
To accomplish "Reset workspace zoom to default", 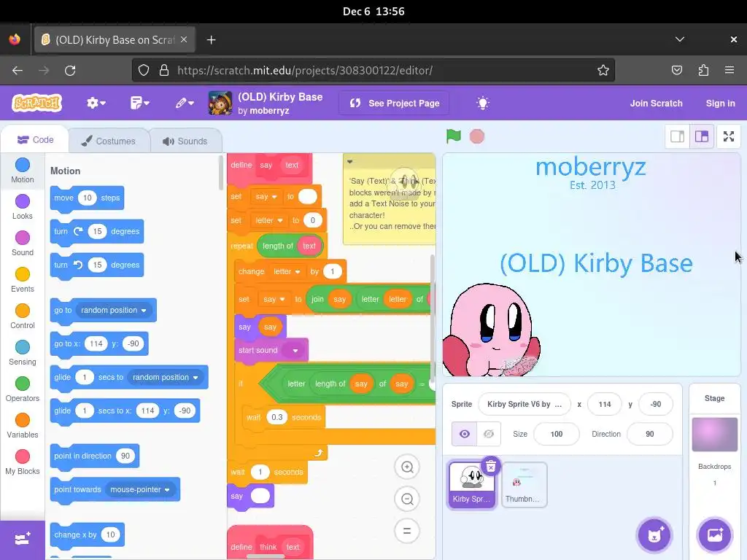I will (407, 531).
